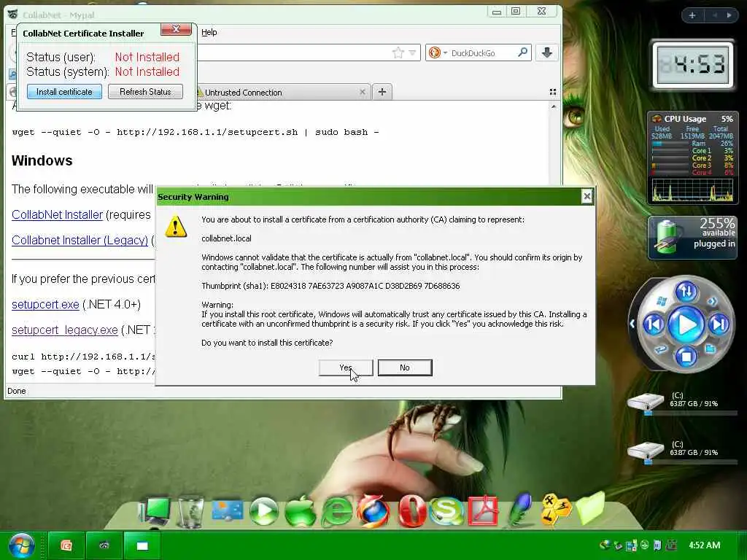Click the folder icon on media gadget
Viewport: 747px width, 560px height.
tap(711, 349)
